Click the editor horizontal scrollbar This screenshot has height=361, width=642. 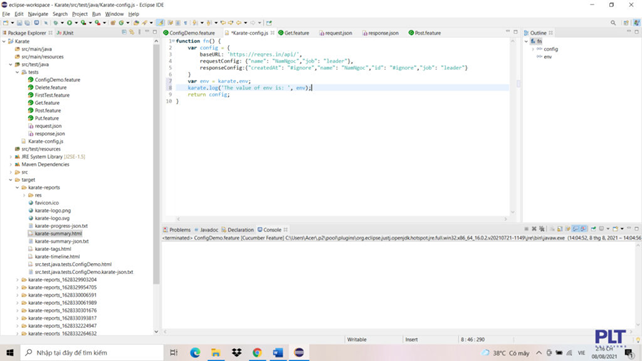click(341, 219)
